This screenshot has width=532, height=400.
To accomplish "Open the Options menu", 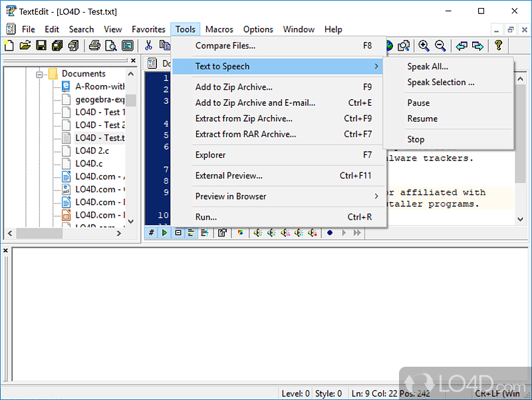I will tap(258, 29).
